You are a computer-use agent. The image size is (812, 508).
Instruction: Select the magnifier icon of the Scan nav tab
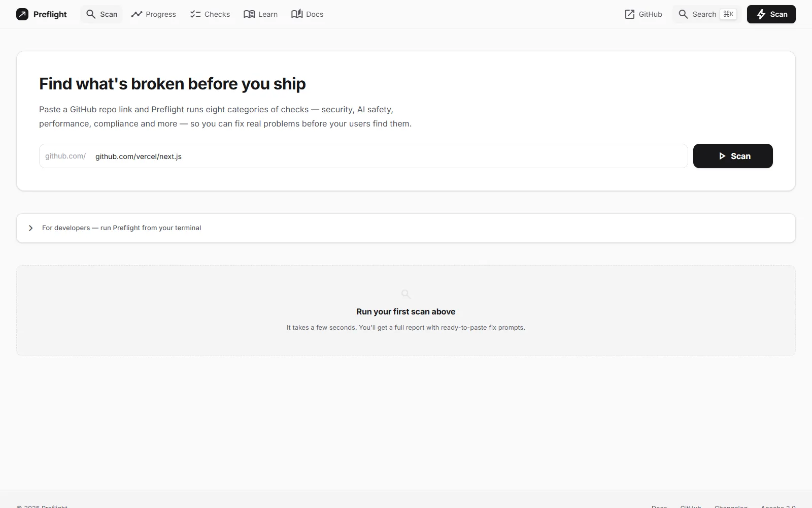pyautogui.click(x=91, y=14)
